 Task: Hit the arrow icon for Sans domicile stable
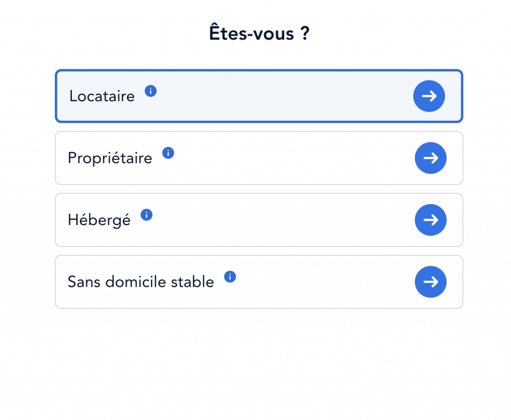[430, 282]
